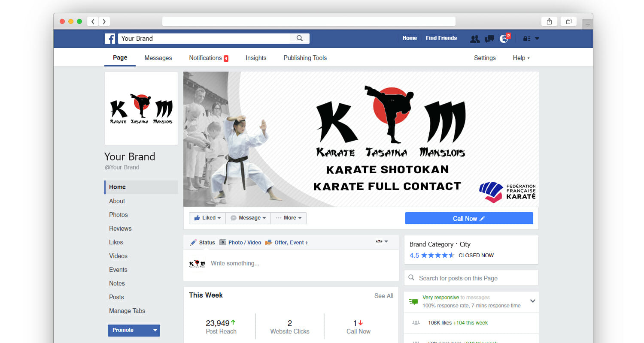Open the messages chat bubbles icon
The height and width of the screenshot is (343, 644).
[x=489, y=39]
